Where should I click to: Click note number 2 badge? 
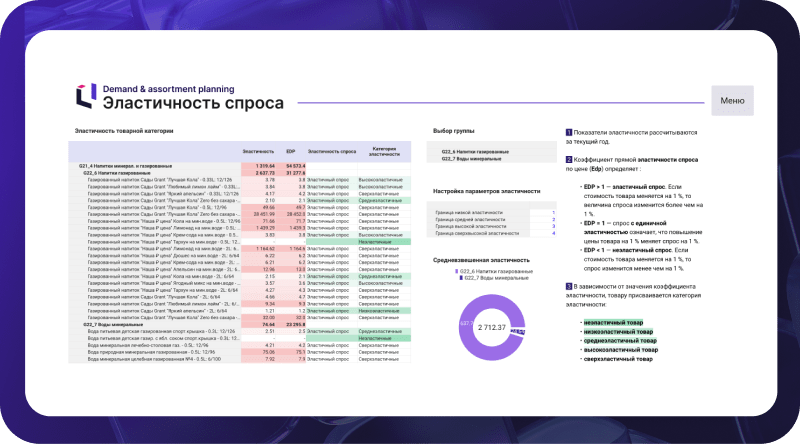[x=569, y=160]
